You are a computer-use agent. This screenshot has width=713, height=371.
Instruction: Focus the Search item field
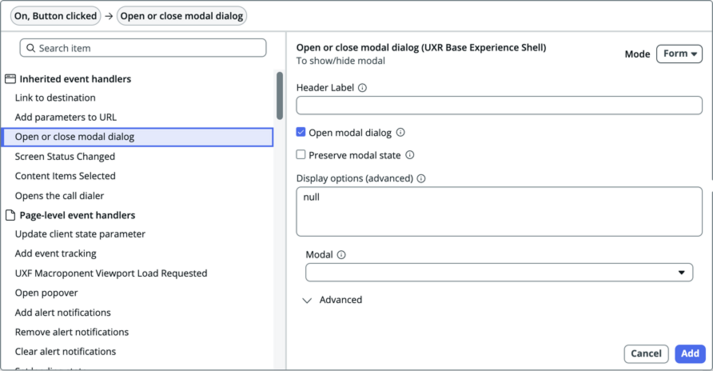143,48
